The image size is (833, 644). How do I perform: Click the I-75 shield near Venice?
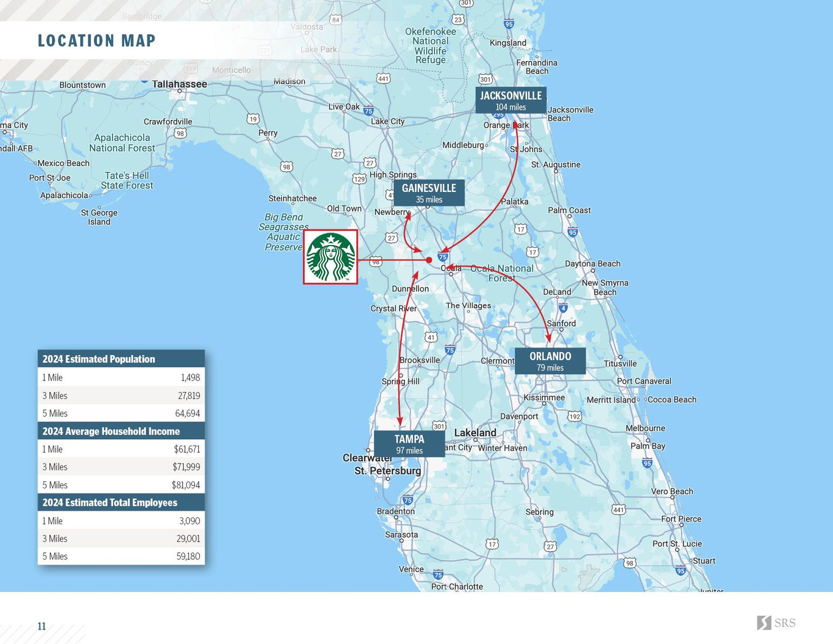(438, 575)
